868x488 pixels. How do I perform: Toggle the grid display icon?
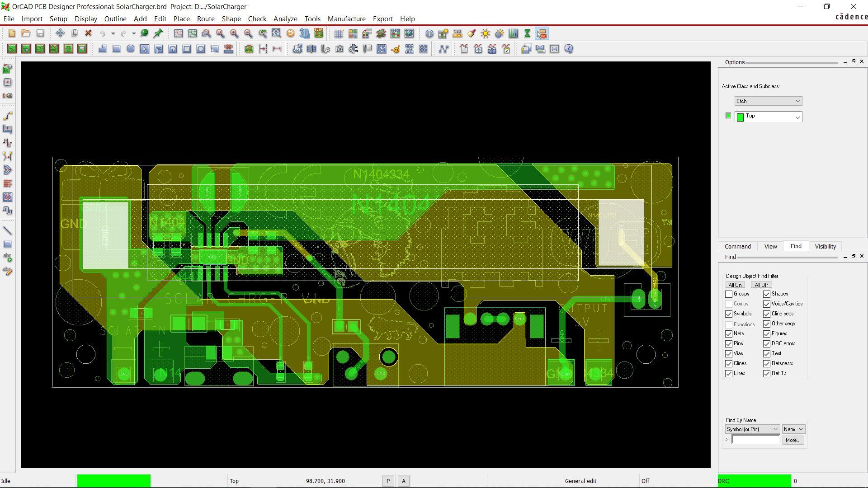pyautogui.click(x=339, y=33)
